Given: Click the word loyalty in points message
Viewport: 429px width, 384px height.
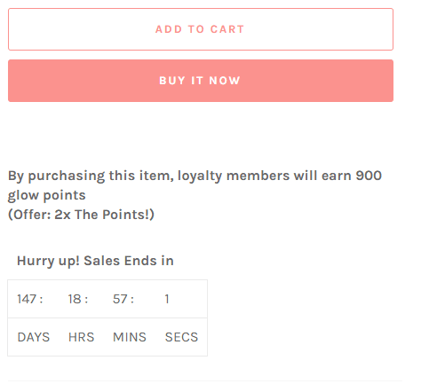Looking at the screenshot, I should 200,176.
